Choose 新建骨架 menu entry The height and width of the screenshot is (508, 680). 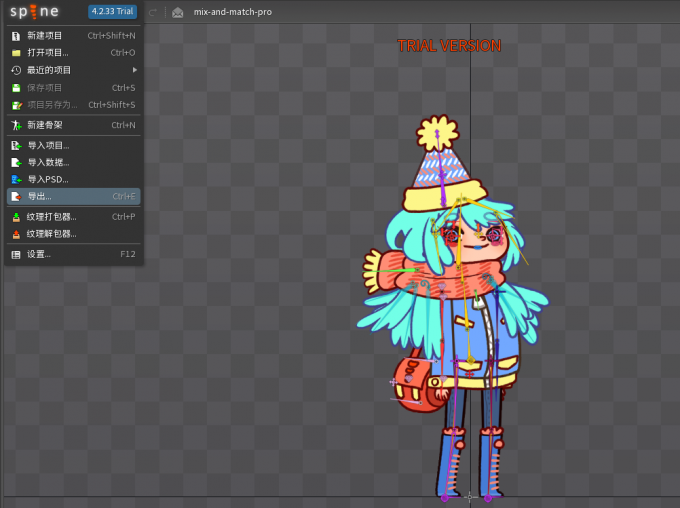click(x=74, y=125)
